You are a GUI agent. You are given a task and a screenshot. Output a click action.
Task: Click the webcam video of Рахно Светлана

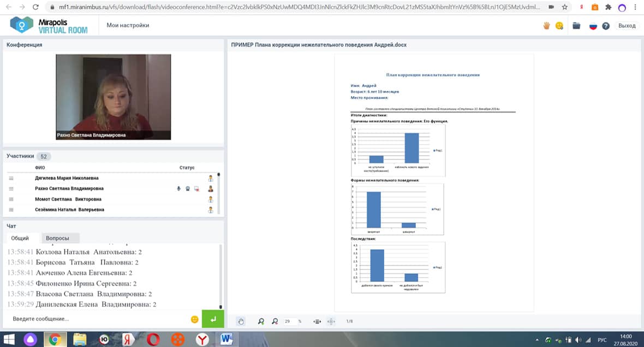pyautogui.click(x=114, y=97)
